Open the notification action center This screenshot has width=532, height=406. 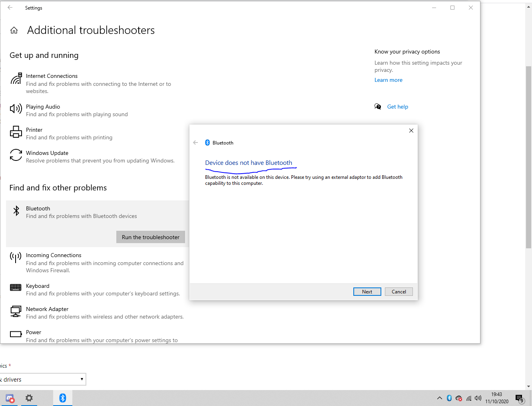pos(520,398)
